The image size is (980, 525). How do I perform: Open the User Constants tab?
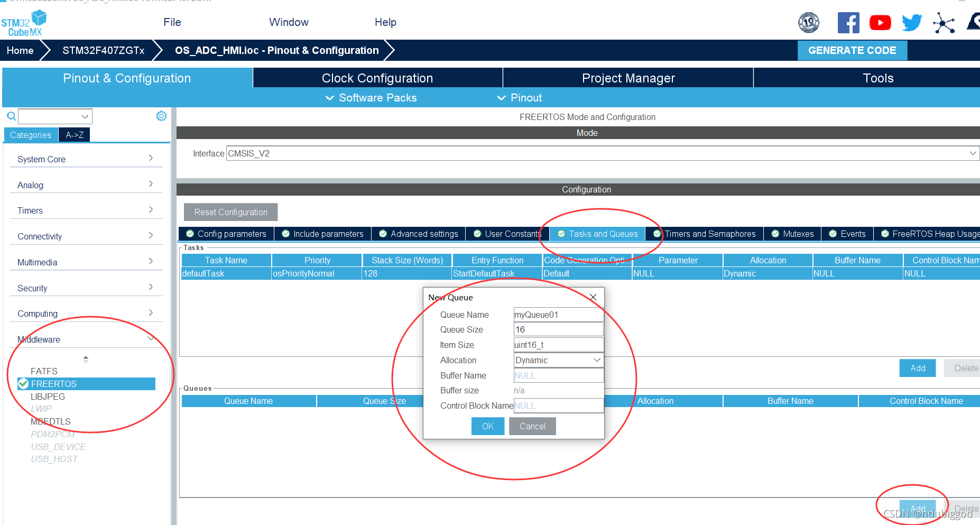pyautogui.click(x=507, y=234)
